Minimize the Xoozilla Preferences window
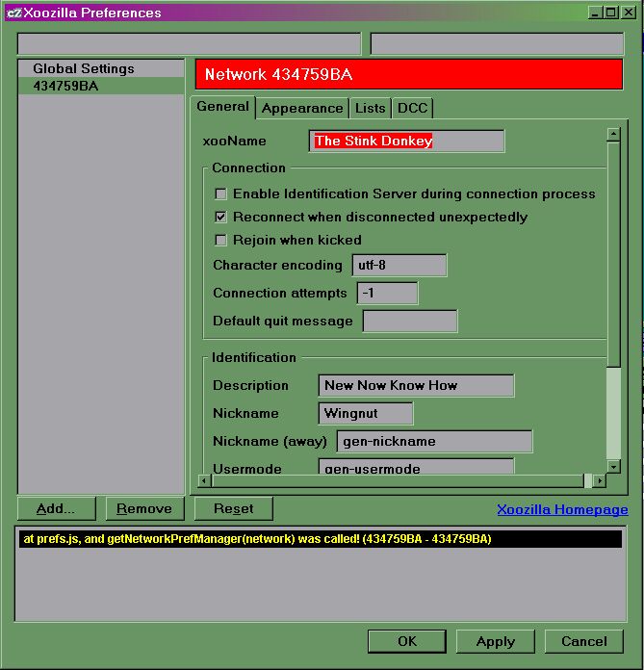 (x=595, y=13)
